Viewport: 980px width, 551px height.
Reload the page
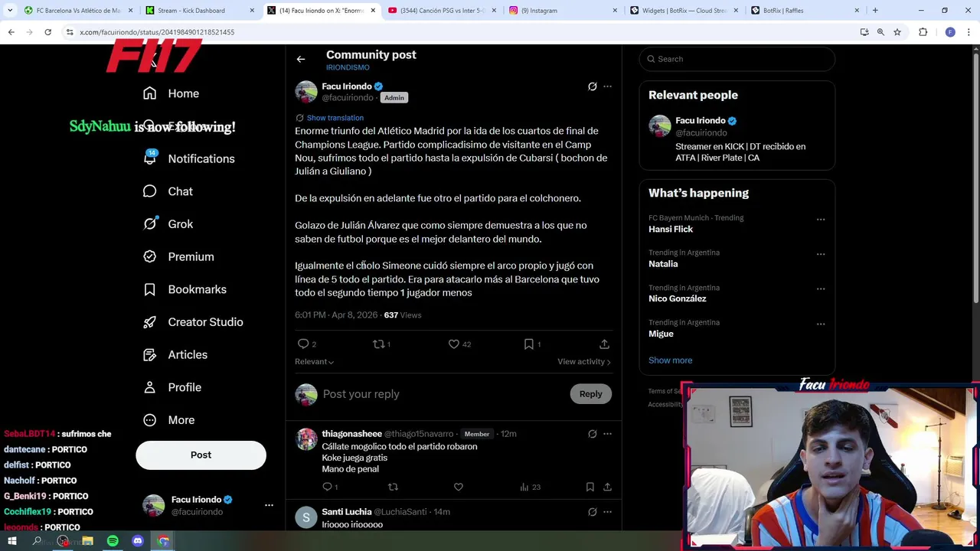pos(47,32)
